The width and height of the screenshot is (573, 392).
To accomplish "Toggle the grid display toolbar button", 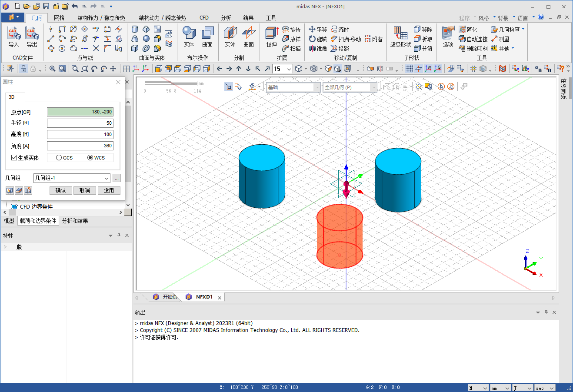I will coord(409,69).
